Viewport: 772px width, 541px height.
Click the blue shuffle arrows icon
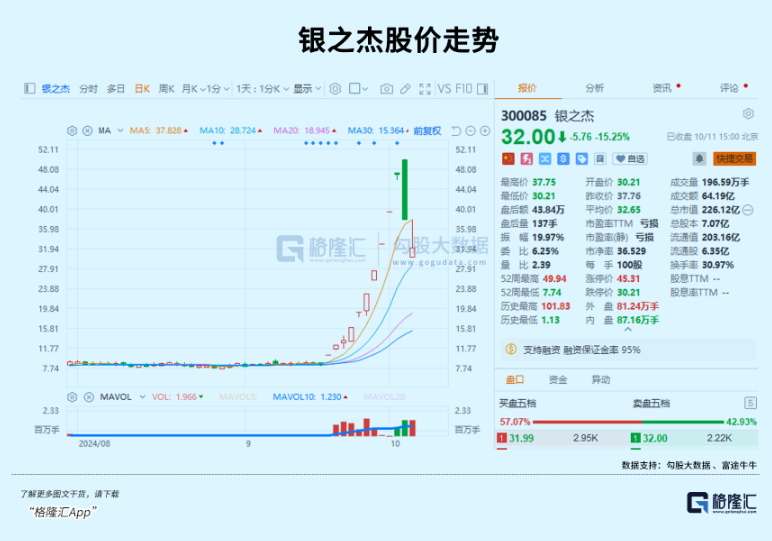coord(545,159)
